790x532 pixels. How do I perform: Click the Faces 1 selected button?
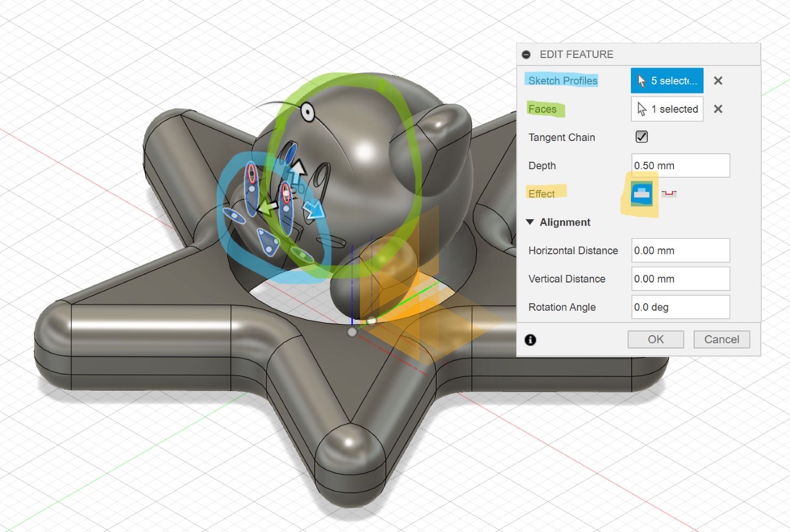point(667,109)
